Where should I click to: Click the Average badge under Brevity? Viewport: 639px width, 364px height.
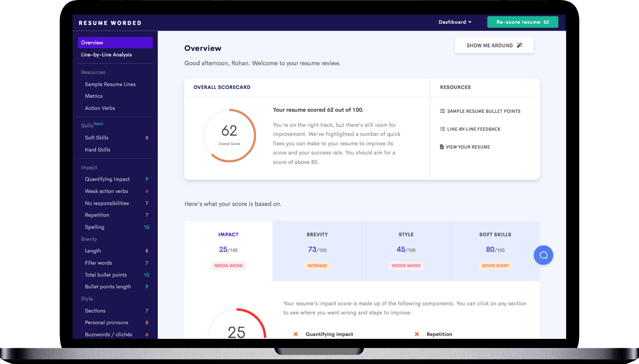click(x=317, y=265)
